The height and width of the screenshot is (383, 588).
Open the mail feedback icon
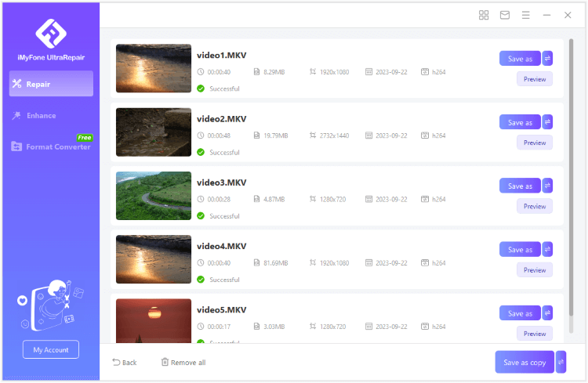coord(505,15)
